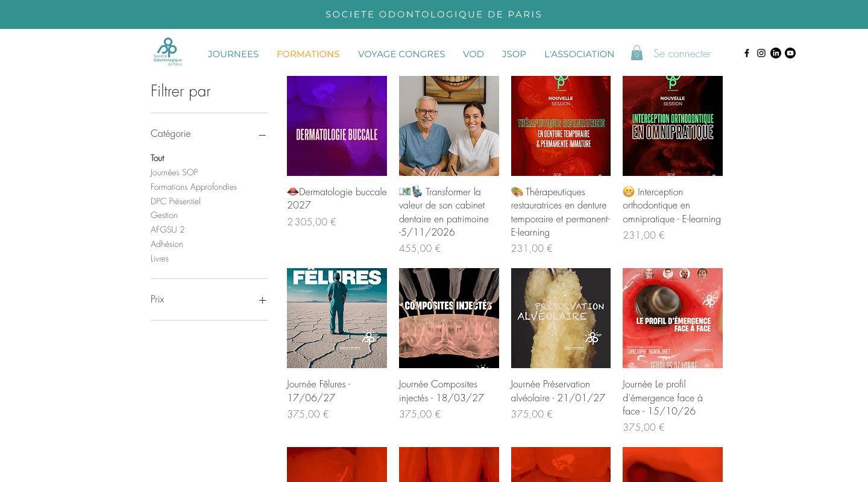868x482 pixels.
Task: Collapse the Catégorie filter section
Action: 262,134
